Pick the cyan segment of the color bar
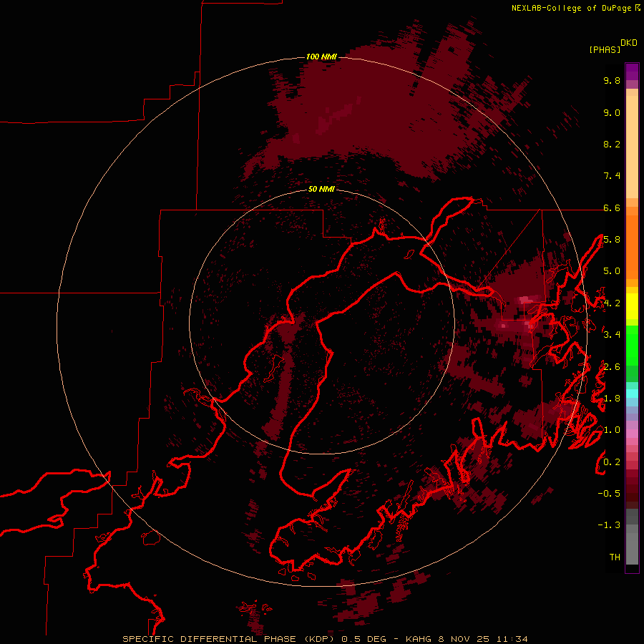Viewport: 644px width, 644px height. pyautogui.click(x=632, y=394)
